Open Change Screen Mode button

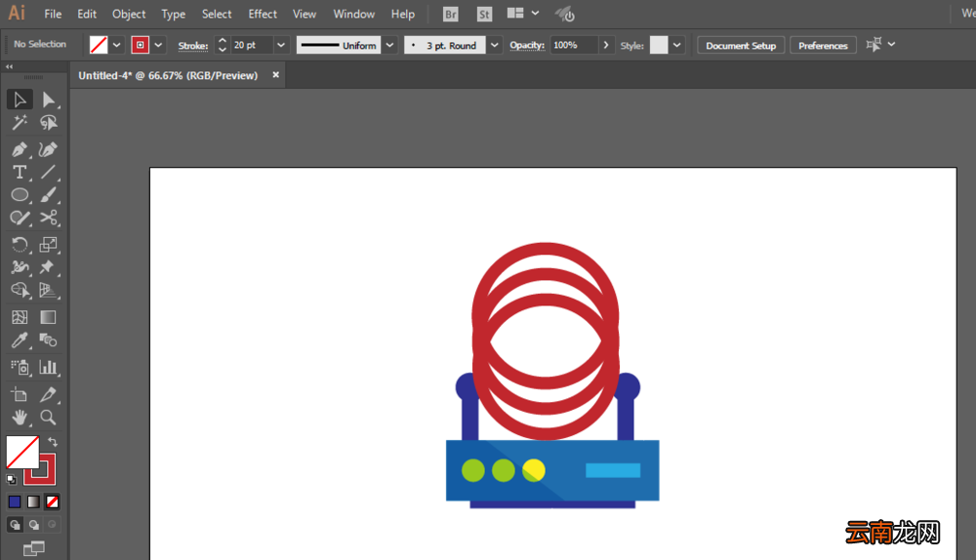pos(33,548)
